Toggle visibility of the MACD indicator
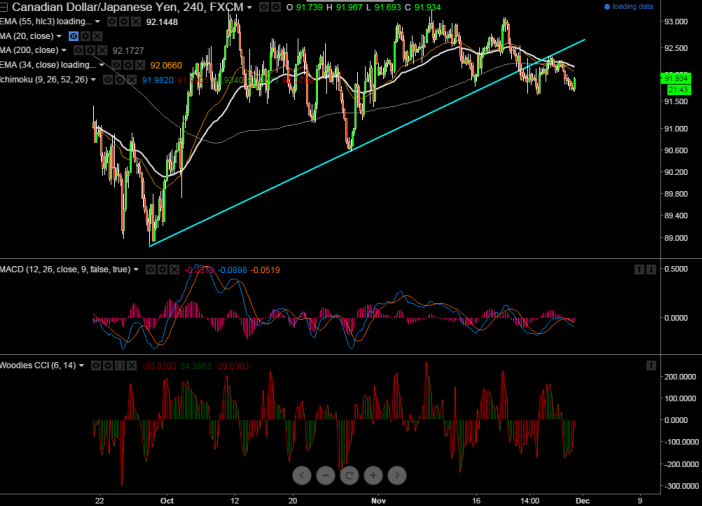 150,270
